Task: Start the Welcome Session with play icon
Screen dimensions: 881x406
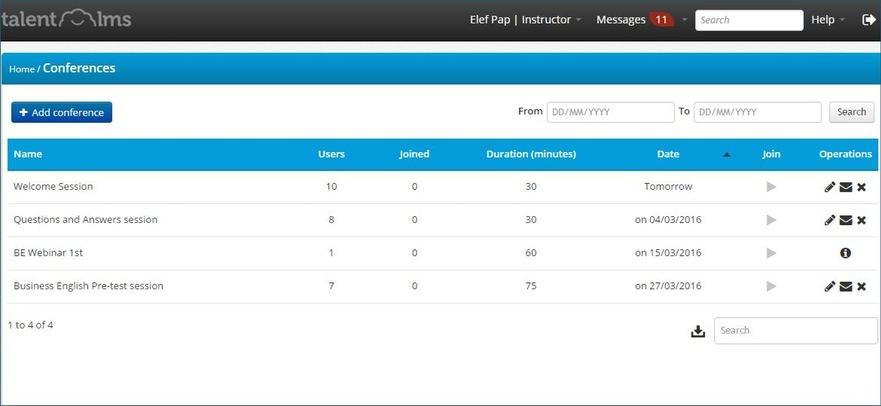Action: point(770,187)
